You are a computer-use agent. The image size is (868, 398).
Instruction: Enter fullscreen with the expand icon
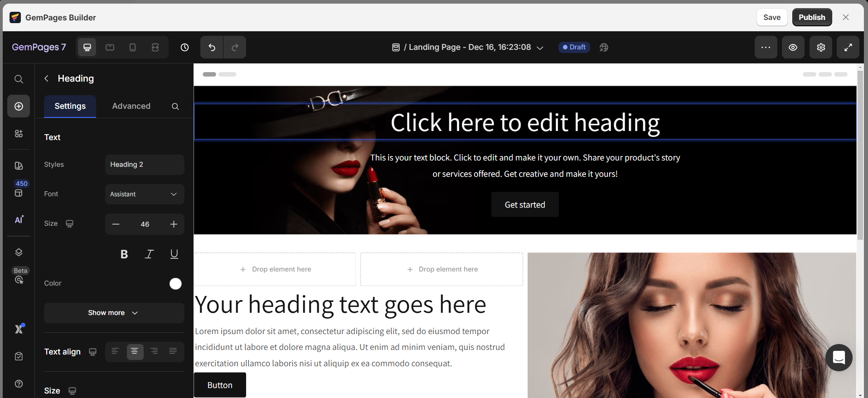click(x=848, y=47)
